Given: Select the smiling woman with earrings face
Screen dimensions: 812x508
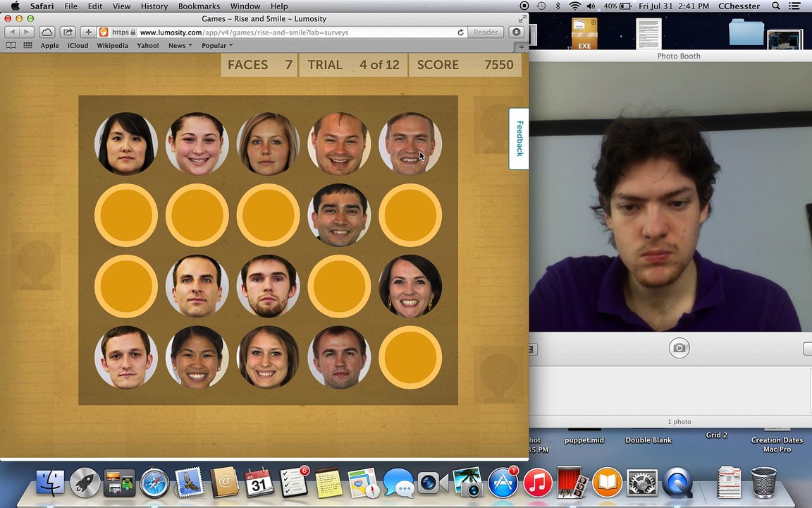Looking at the screenshot, I should (410, 286).
